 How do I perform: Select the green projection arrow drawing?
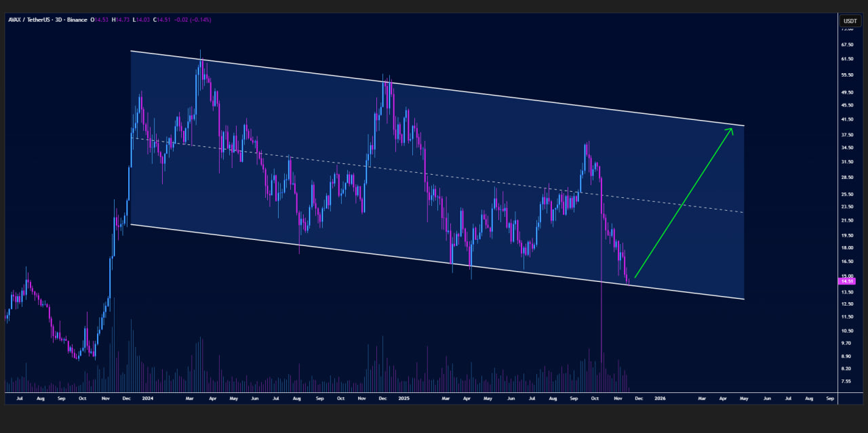click(x=683, y=203)
